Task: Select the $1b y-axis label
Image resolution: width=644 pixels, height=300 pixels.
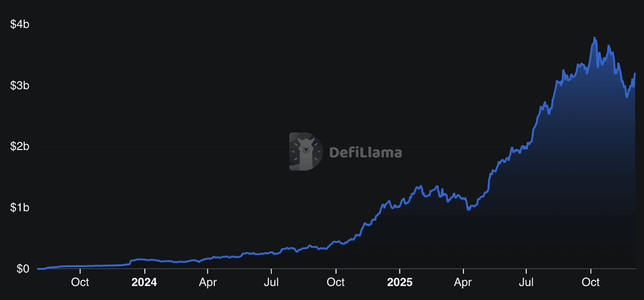Action: coord(20,207)
